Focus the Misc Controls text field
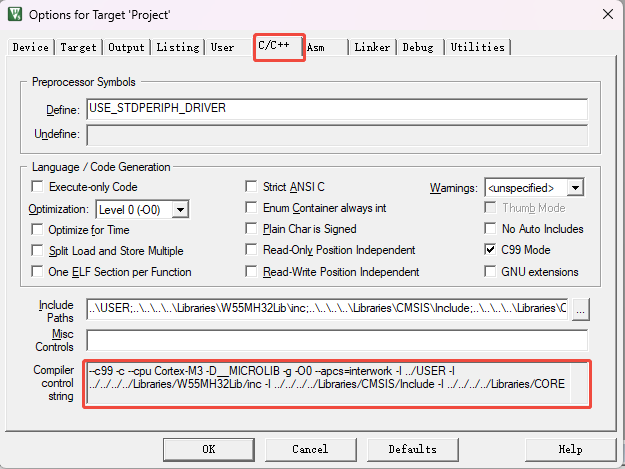625x469 pixels. [336, 340]
